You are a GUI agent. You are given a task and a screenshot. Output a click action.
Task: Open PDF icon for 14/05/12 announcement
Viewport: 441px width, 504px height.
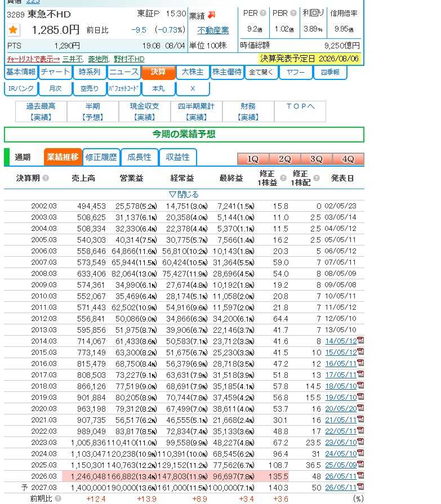click(360, 340)
